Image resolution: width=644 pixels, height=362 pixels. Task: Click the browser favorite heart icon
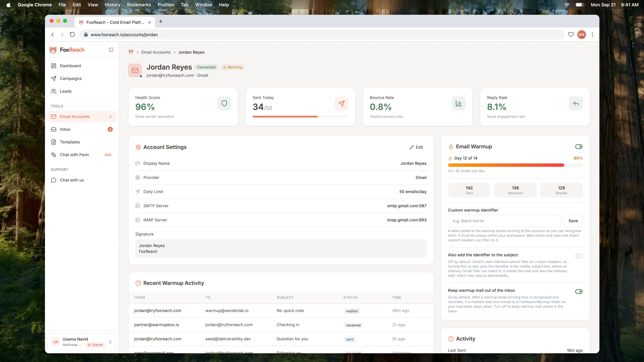570,34
